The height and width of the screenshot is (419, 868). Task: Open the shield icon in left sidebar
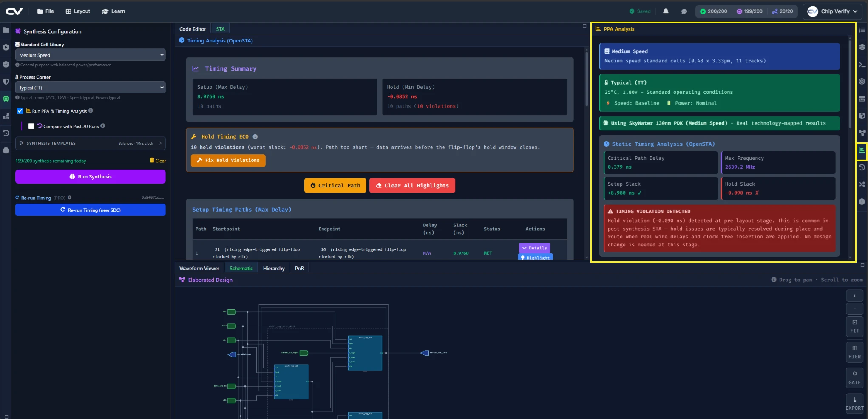6,82
